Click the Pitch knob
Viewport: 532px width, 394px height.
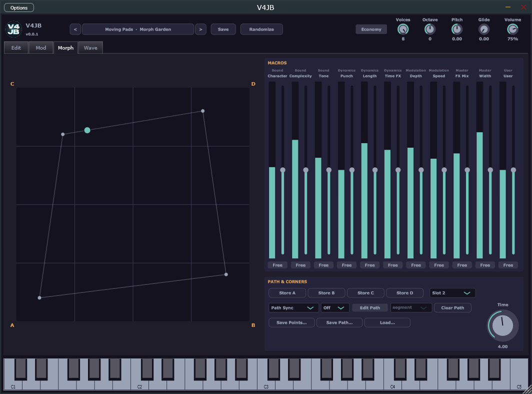click(456, 30)
